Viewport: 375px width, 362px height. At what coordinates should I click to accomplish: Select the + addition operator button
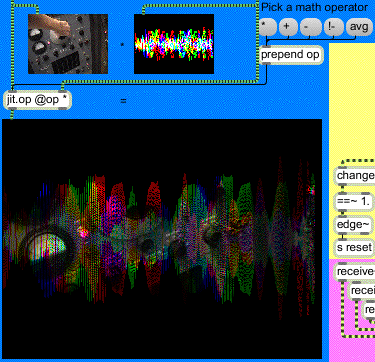pos(287,26)
